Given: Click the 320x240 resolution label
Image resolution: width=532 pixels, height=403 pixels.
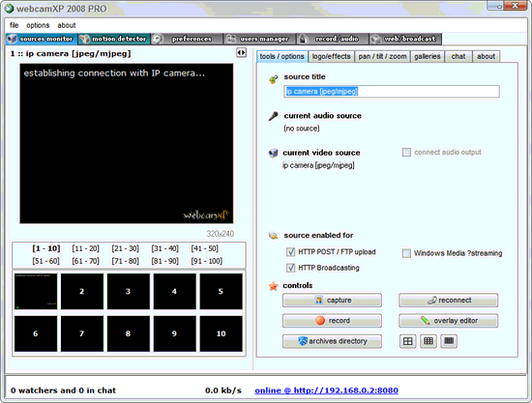Looking at the screenshot, I should point(220,234).
